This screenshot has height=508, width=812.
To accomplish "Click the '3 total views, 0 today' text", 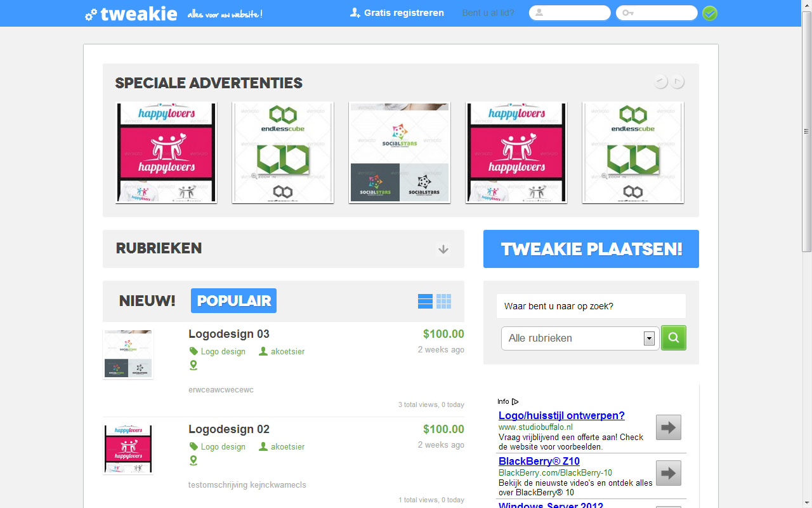I will (431, 404).
